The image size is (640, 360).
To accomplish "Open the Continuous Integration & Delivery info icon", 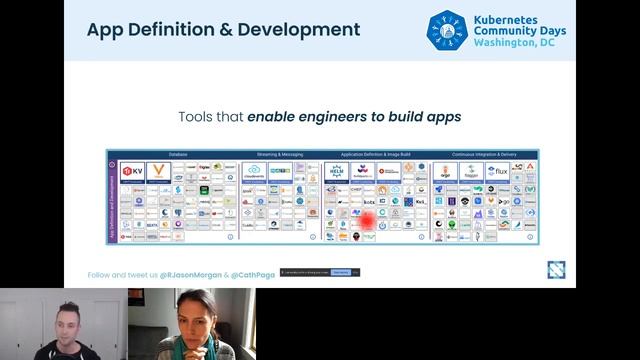I will point(530,237).
